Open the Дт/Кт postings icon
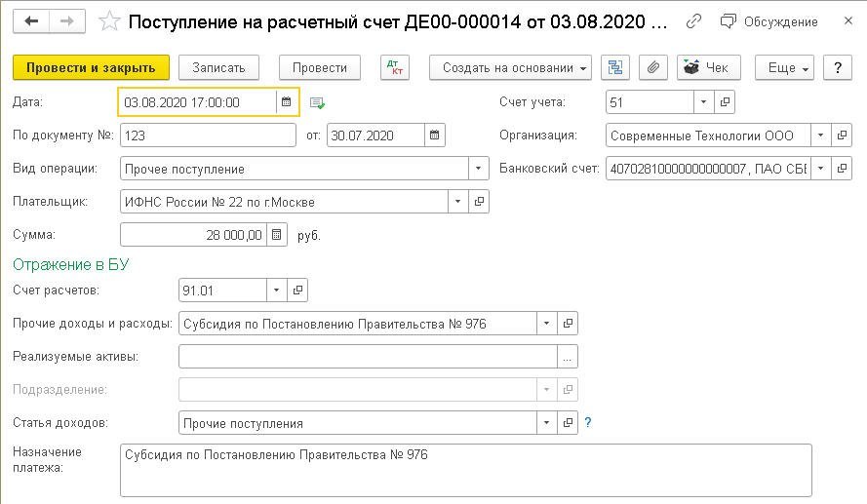 395,67
